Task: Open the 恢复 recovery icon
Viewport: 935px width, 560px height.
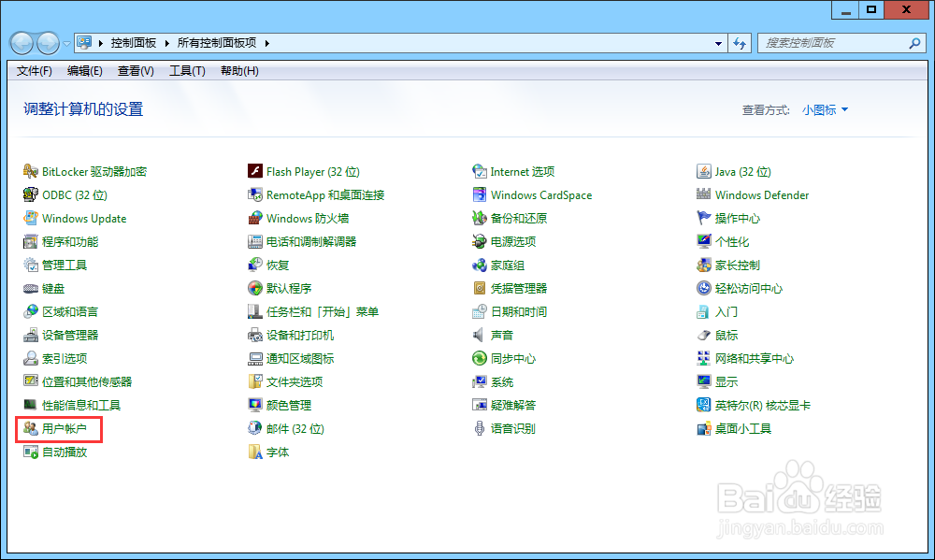Action: pyautogui.click(x=255, y=265)
